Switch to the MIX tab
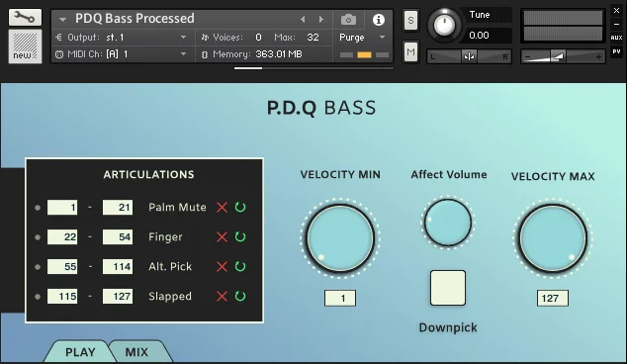Image resolution: width=627 pixels, height=364 pixels. coord(136,352)
